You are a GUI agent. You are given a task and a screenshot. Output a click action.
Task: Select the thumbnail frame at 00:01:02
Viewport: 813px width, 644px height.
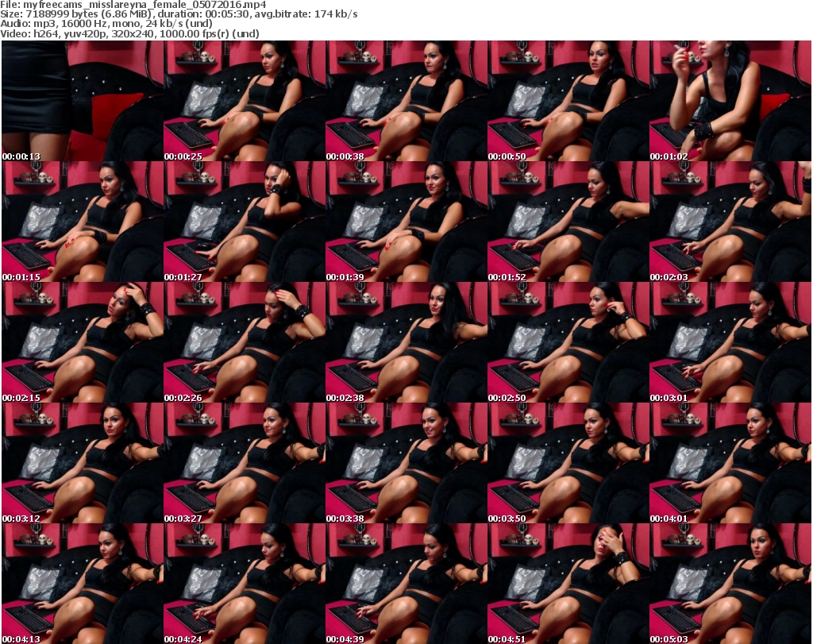click(x=730, y=101)
